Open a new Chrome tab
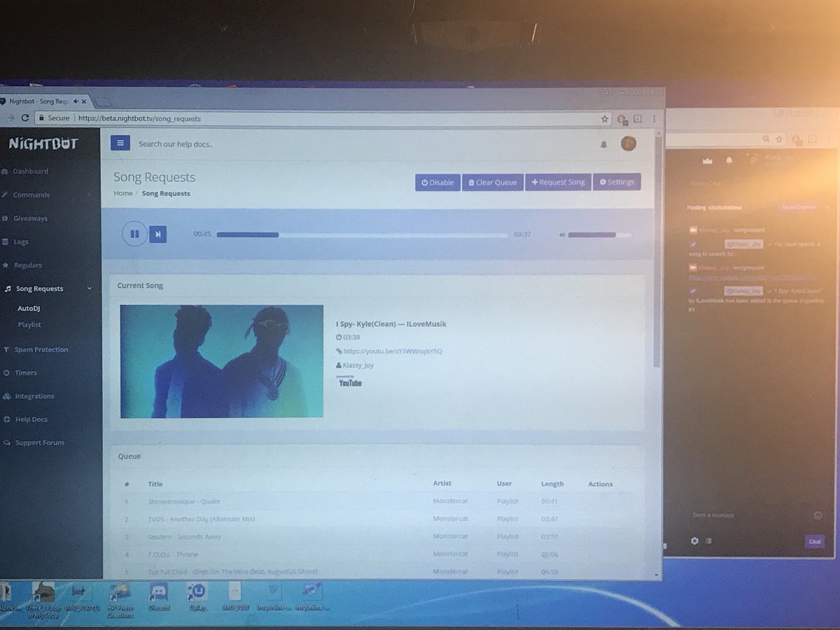This screenshot has height=630, width=840. tap(102, 102)
